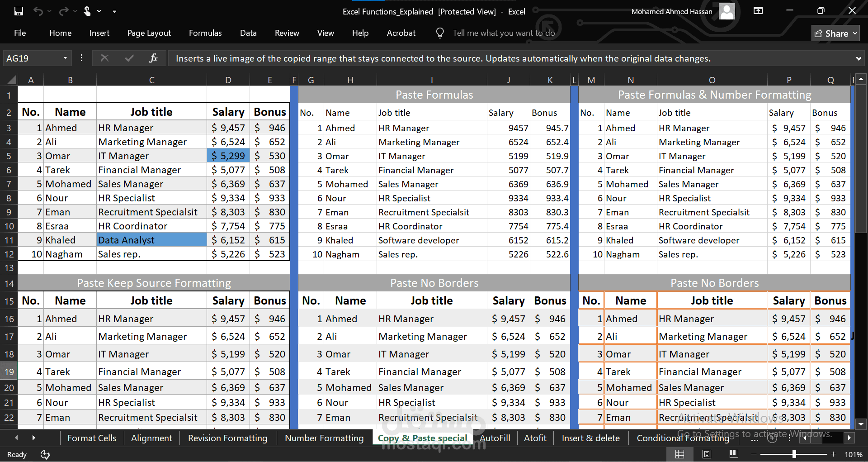Image resolution: width=868 pixels, height=462 pixels.
Task: Switch to Normal view in status bar
Action: coord(679,454)
